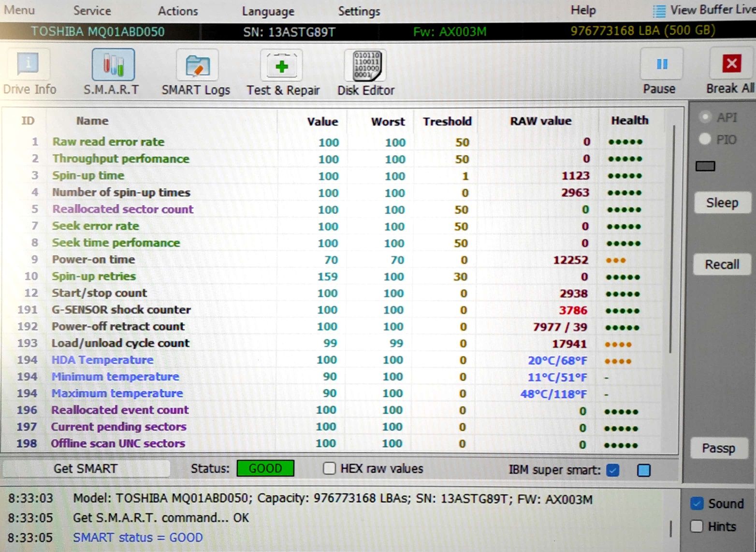Click the SMART status = GOOD log line
Viewport: 756px width, 552px height.
click(x=138, y=537)
